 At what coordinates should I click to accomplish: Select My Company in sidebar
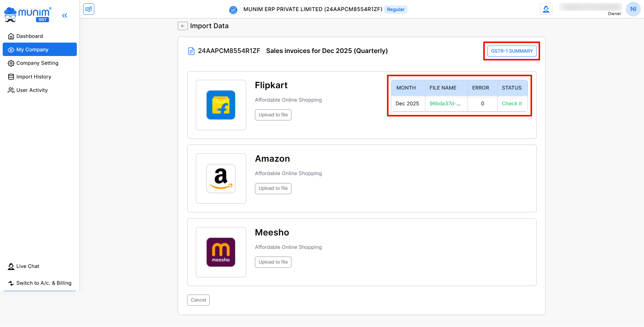33,50
